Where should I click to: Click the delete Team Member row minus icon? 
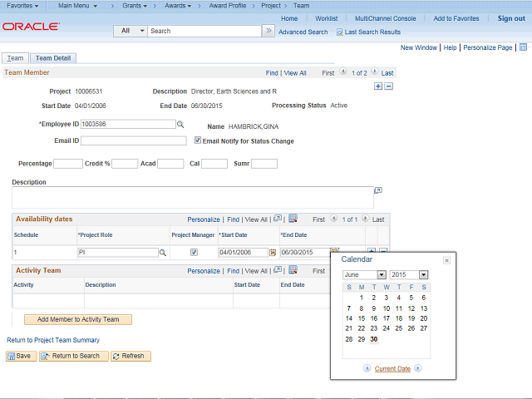(x=388, y=86)
